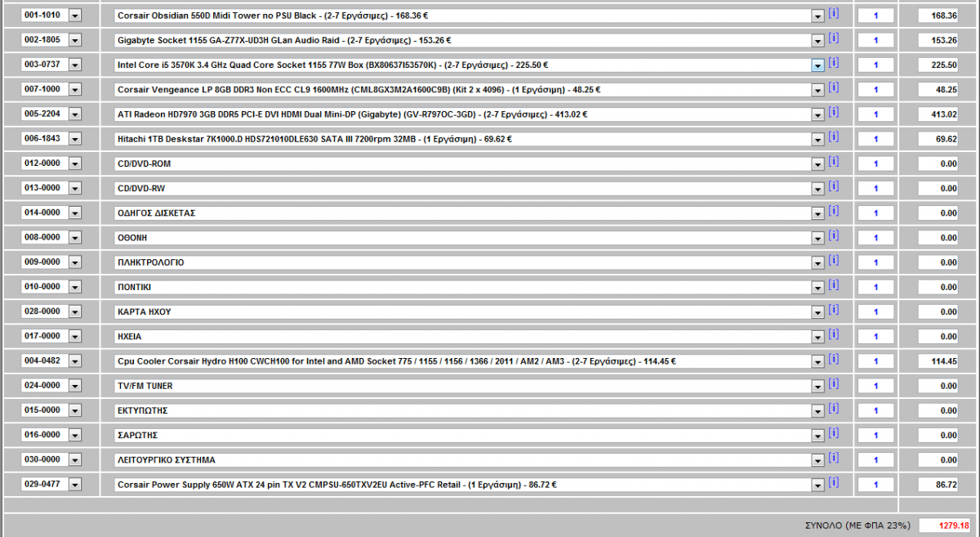This screenshot has height=537, width=980.
Task: Expand product dropdown for Corsair Obsidian 550D case
Action: click(x=817, y=16)
